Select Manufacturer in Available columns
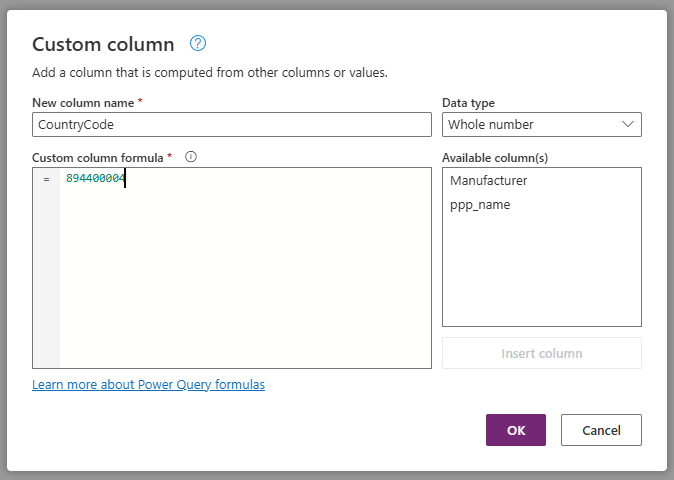 click(x=488, y=181)
